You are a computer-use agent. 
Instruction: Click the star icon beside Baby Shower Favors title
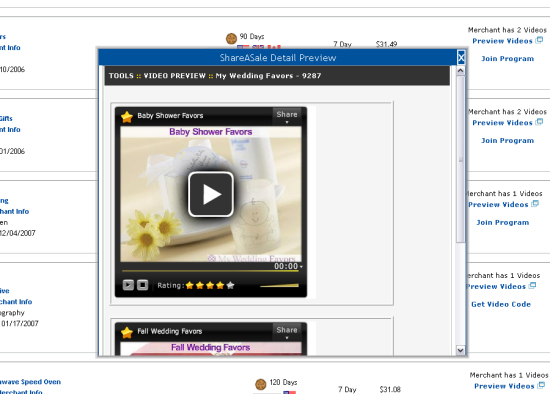click(x=127, y=116)
